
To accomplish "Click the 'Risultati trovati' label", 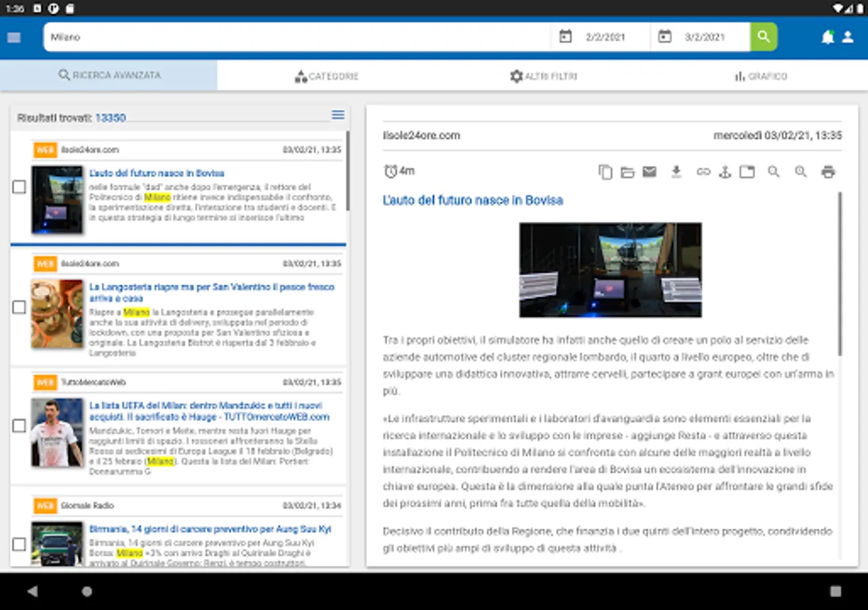I will (54, 118).
